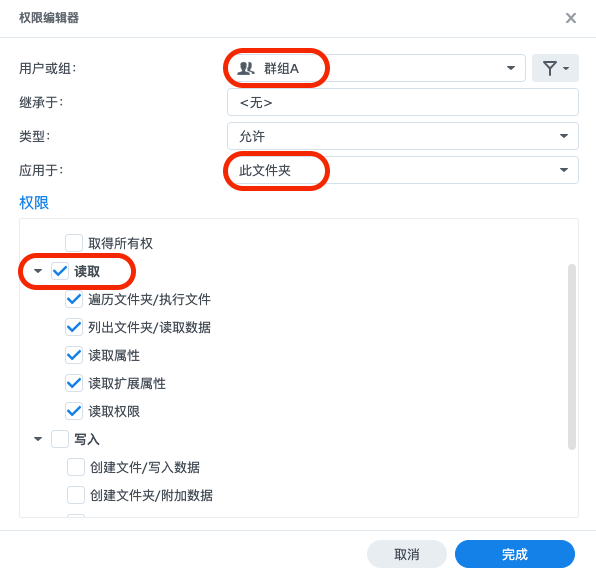Click the group icon beside 群组A
596x577 pixels.
(x=246, y=68)
